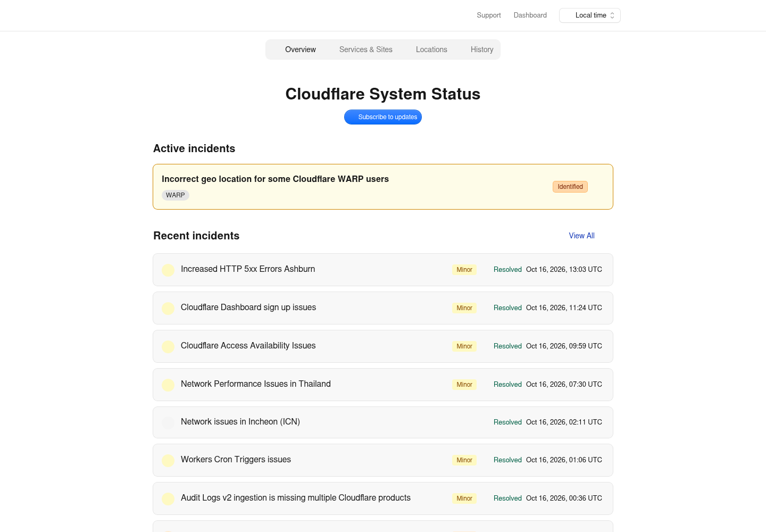Screen dimensions: 766x532
Task: Open Audit Logs v2 ingestion incident
Action: [383, 498]
